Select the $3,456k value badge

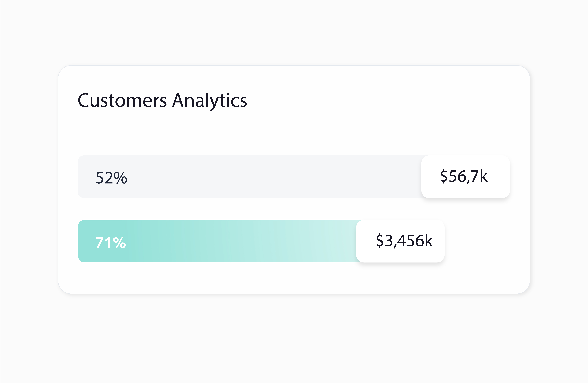point(400,241)
